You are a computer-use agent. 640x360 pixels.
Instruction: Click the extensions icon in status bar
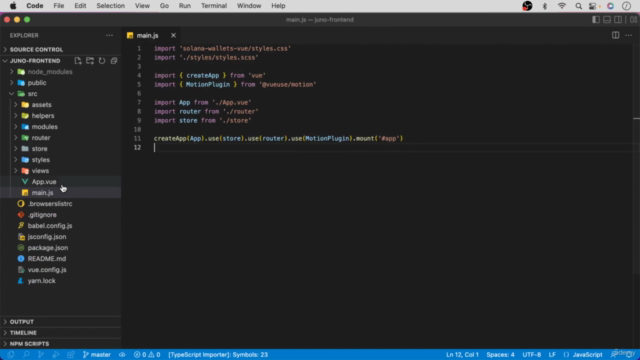[71, 355]
